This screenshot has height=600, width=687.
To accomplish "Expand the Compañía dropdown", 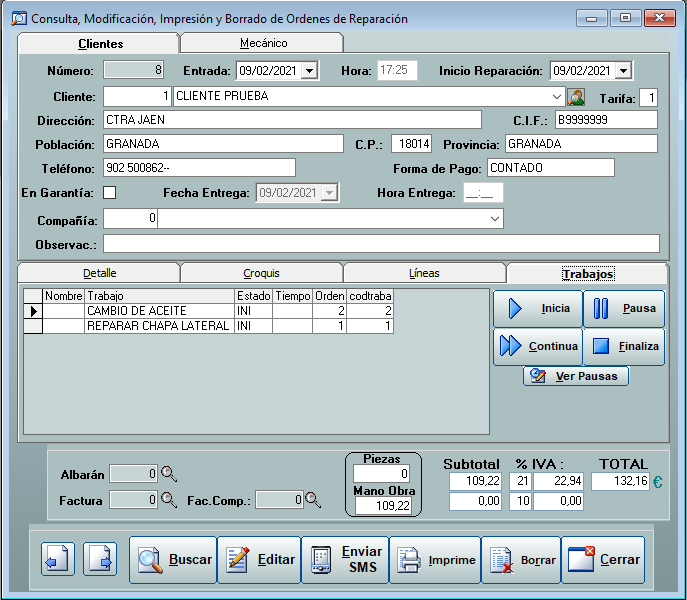I will pos(495,218).
